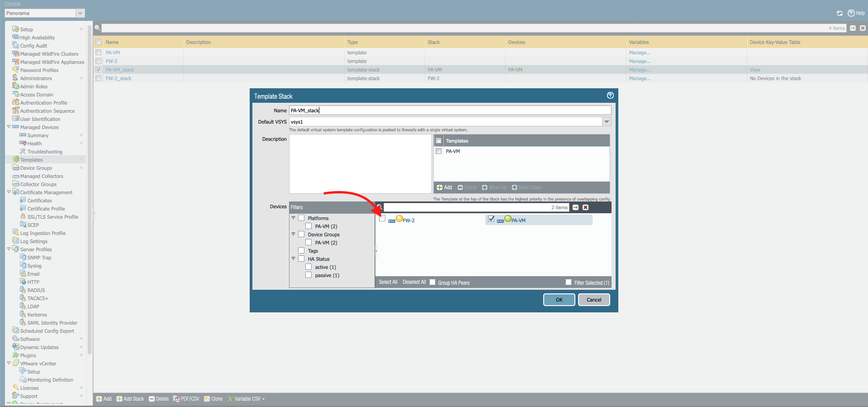Click the Template Stack dialog help icon
This screenshot has width=868, height=407.
pyautogui.click(x=610, y=96)
